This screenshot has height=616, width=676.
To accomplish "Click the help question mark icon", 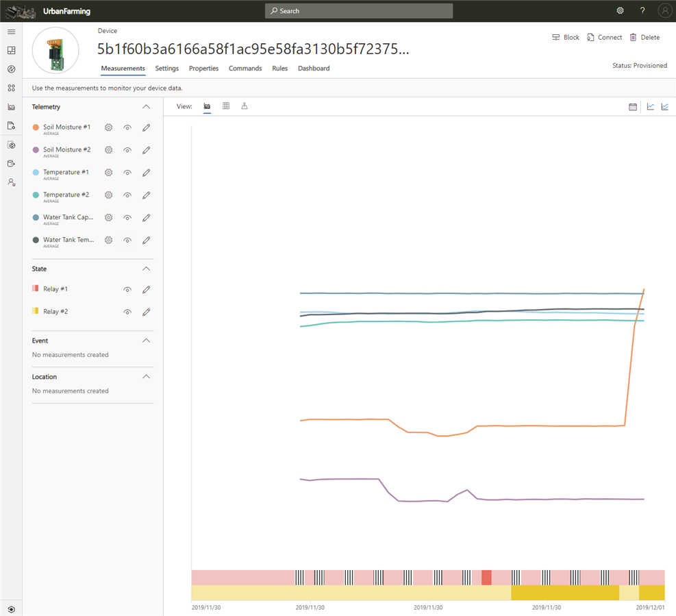I will pos(642,11).
